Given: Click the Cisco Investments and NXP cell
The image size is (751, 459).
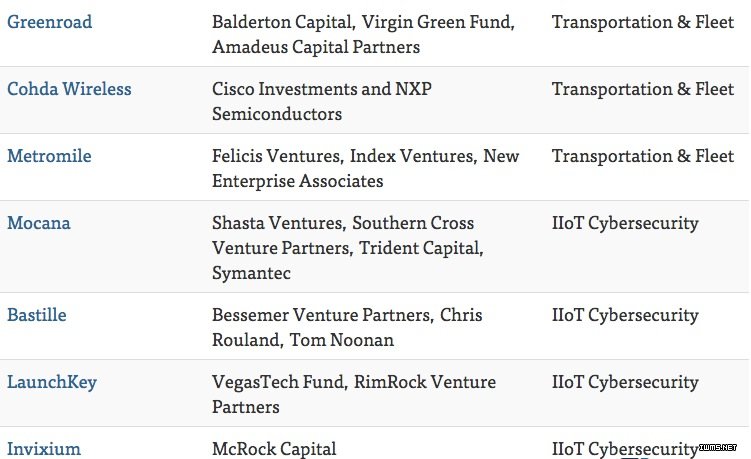Looking at the screenshot, I should coord(322,102).
